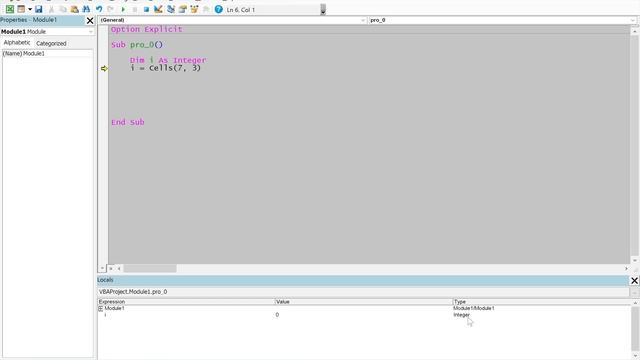The height and width of the screenshot is (360, 640).
Task: Expand the toolbar options overflow arrow
Action: tap(323, 9)
